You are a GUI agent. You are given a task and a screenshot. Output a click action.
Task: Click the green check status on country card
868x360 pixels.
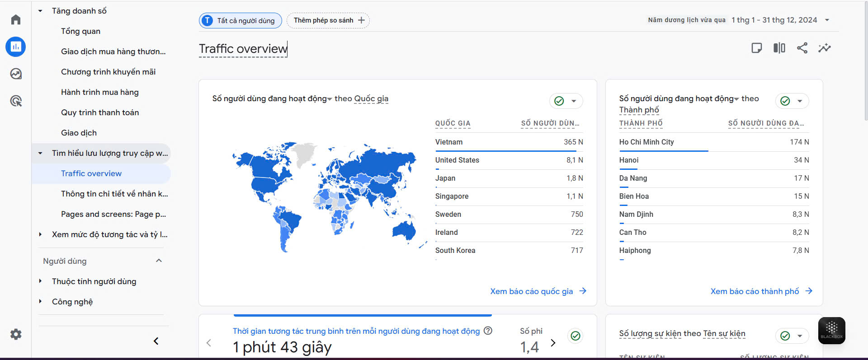click(x=559, y=101)
